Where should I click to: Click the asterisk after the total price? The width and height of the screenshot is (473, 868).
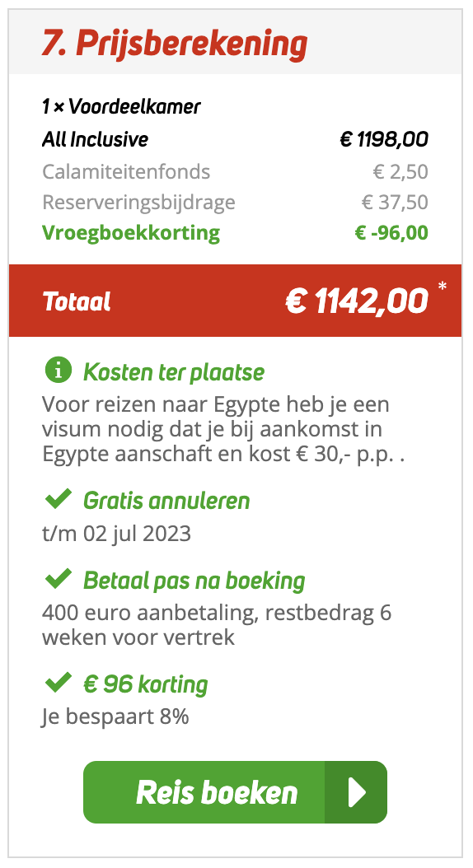442,287
